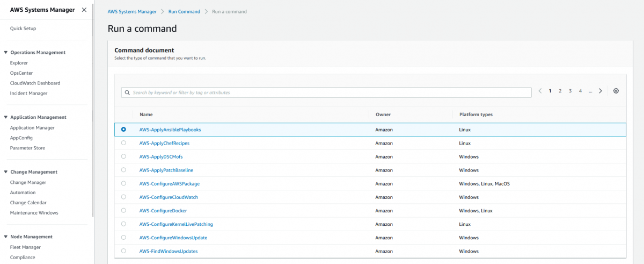Viewport: 644px width, 264px height.
Task: Sort by the Name column header
Action: pyautogui.click(x=146, y=115)
